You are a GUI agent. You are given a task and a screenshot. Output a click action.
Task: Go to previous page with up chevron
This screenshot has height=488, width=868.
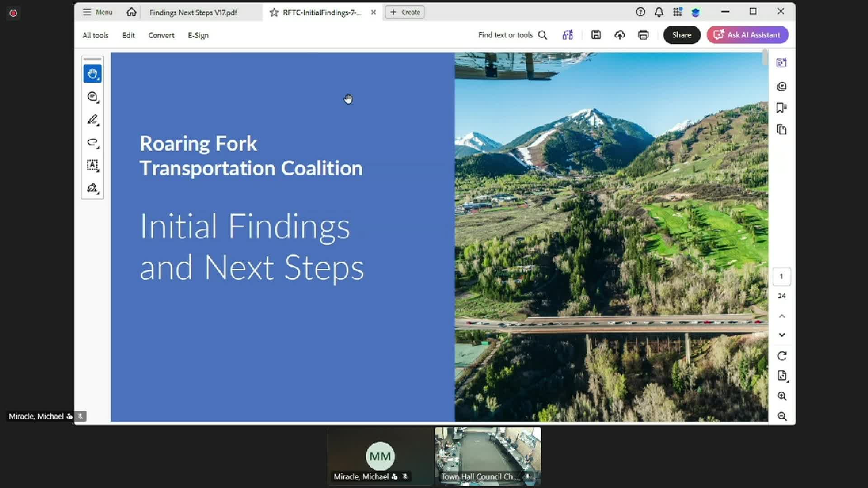[x=782, y=316]
